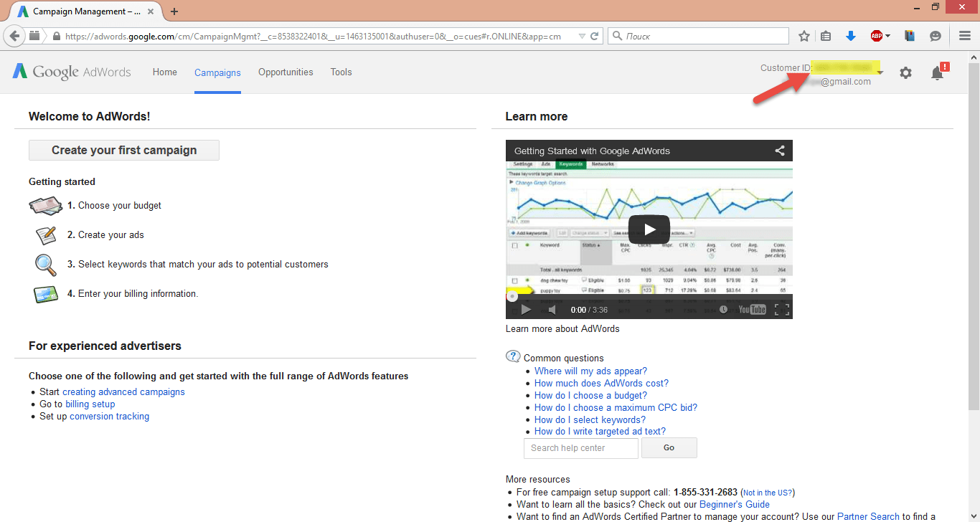980x522 pixels.
Task: Click Create your first campaign button
Action: [x=124, y=150]
